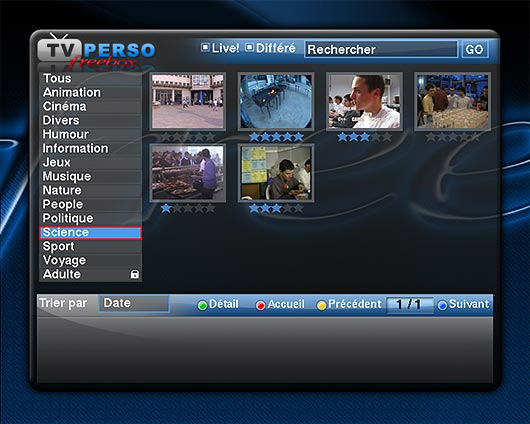Go to the Adulte category
This screenshot has height=424, width=530.
pos(91,274)
